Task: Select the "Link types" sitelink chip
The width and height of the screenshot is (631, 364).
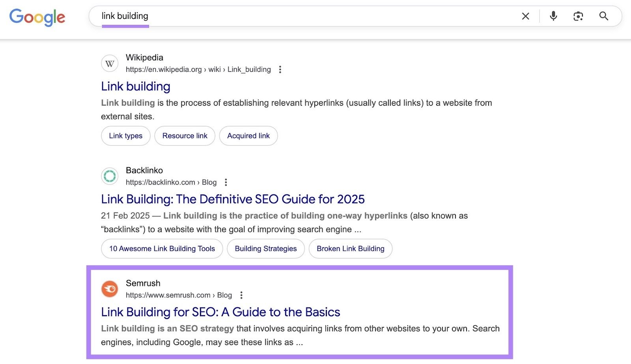Action: (125, 136)
